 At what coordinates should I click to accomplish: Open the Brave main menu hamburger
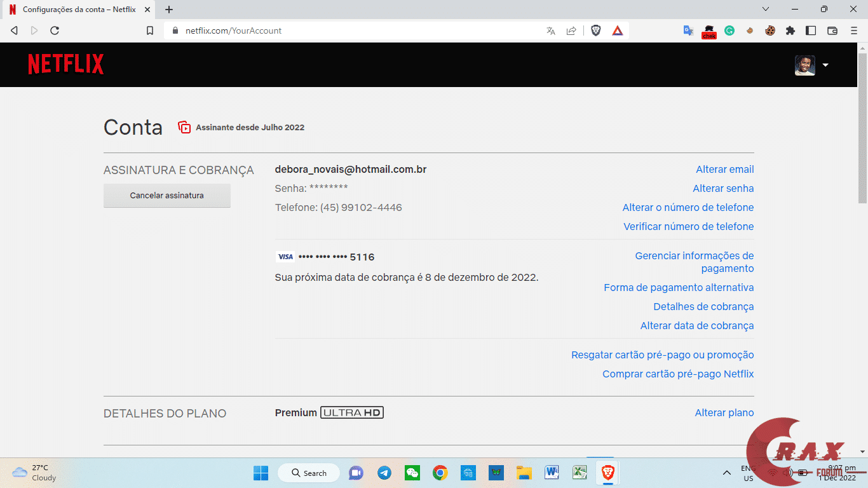854,30
